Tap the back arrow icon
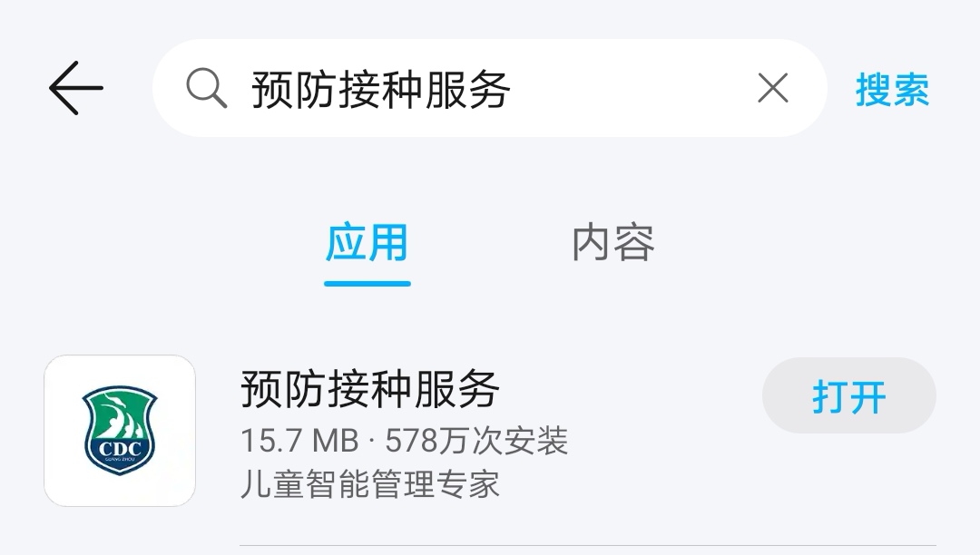Screen dimensions: 980x555 [x=75, y=88]
